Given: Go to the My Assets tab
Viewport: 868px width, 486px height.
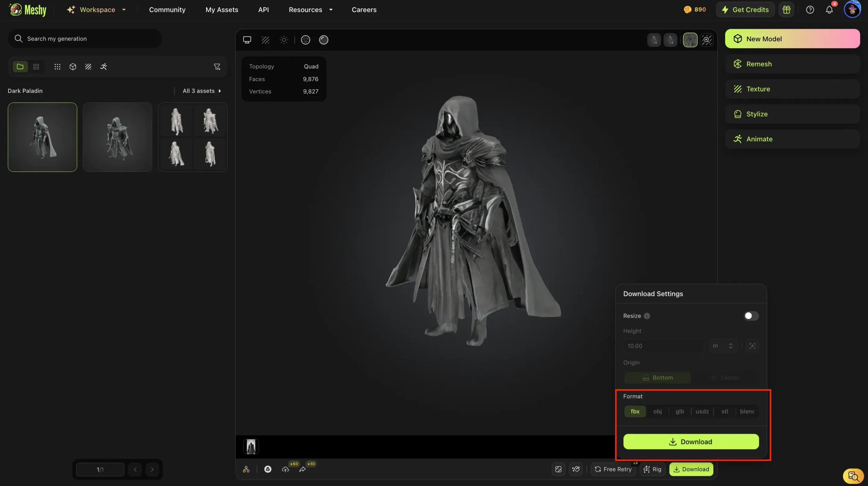Looking at the screenshot, I should [221, 9].
